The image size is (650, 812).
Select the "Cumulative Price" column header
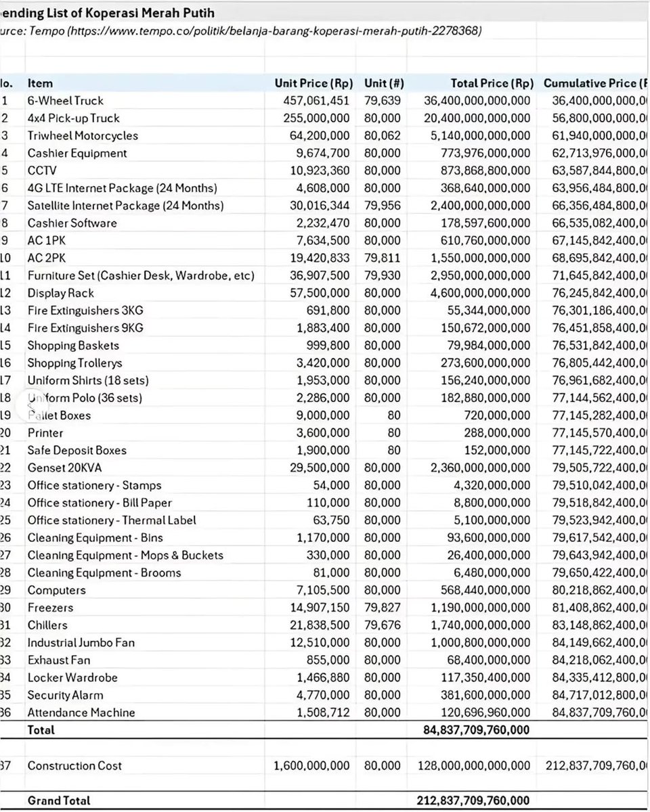tap(596, 83)
